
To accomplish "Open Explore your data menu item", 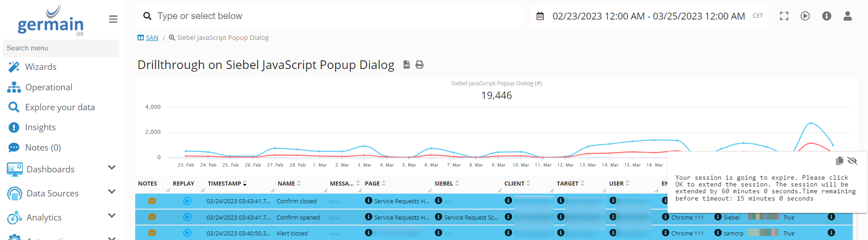I will (59, 107).
